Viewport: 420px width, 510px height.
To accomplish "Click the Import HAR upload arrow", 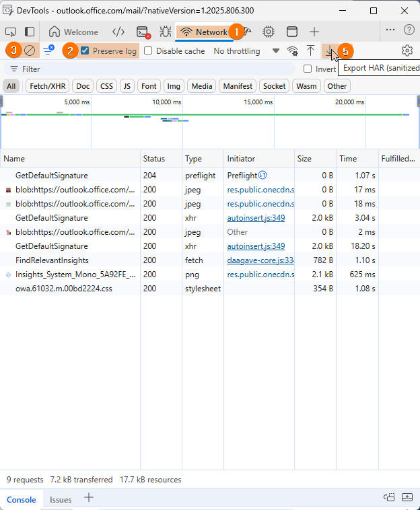I will [310, 50].
